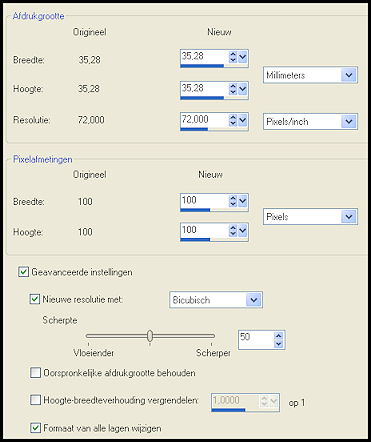Screen dimensions: 371x442
Task: Click the Vloeiender label under the slider
Action: pyautogui.click(x=94, y=353)
